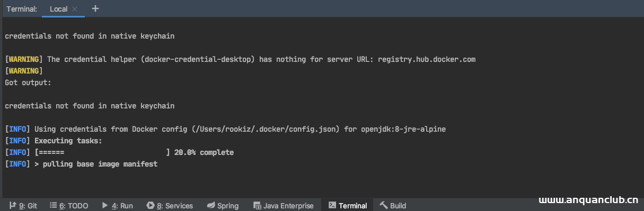This screenshot has height=211, width=644.
Task: Click the 20.0% complete progress line
Action: pos(119,152)
